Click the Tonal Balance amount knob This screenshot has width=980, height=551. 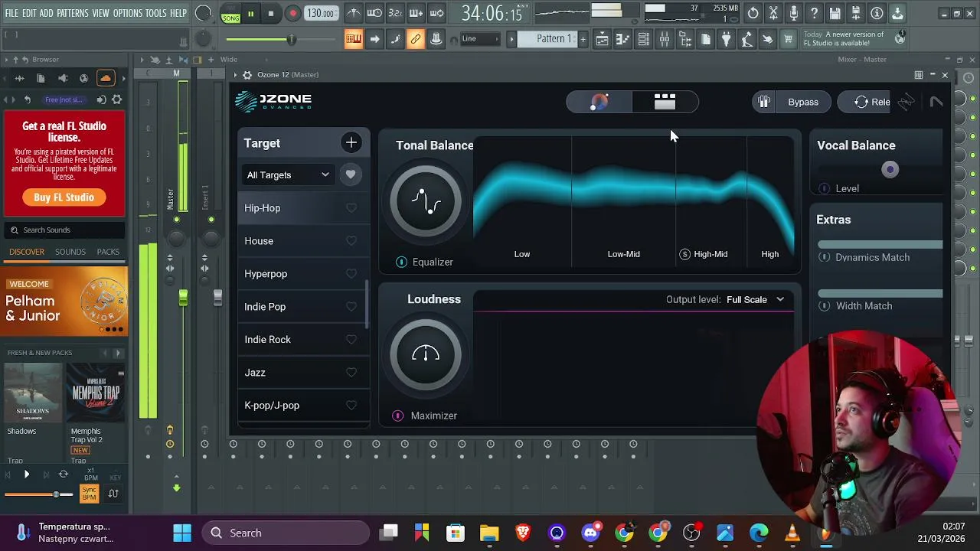tap(426, 201)
